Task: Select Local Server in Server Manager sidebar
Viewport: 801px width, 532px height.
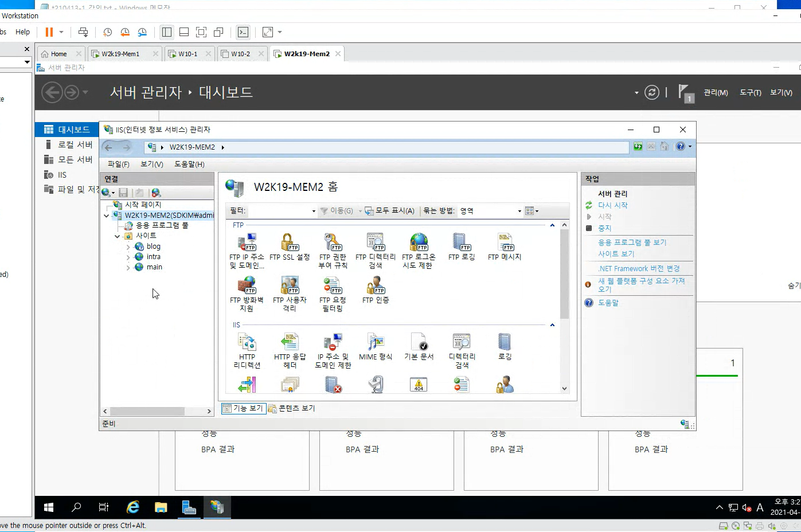Action: (75, 144)
